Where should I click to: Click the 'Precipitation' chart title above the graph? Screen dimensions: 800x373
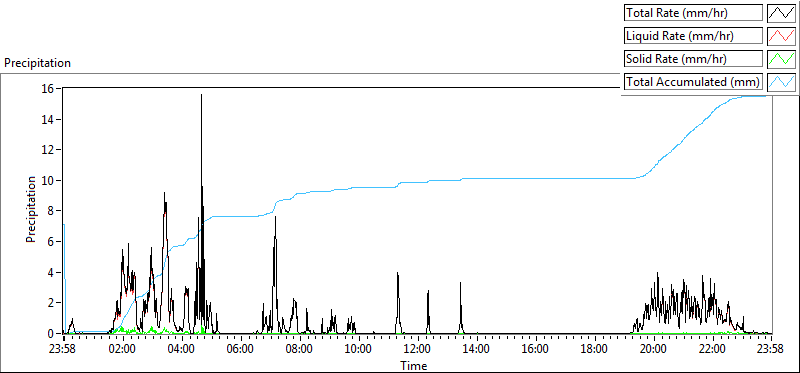pyautogui.click(x=37, y=63)
